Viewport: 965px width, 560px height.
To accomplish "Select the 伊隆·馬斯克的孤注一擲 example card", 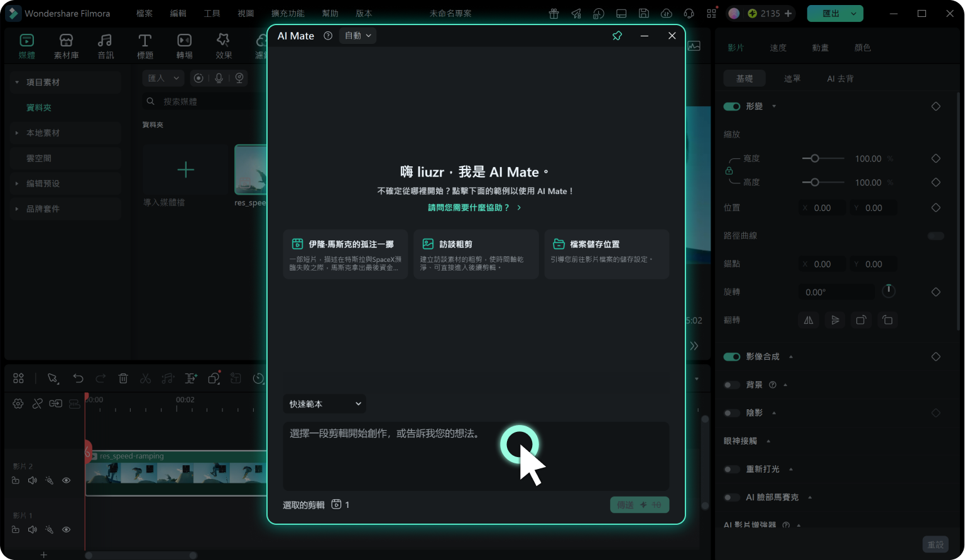I will coord(346,254).
